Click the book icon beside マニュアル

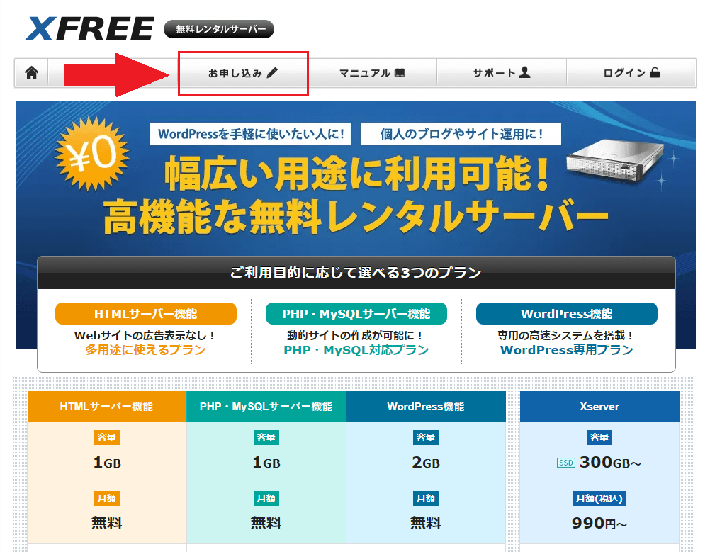tap(399, 72)
